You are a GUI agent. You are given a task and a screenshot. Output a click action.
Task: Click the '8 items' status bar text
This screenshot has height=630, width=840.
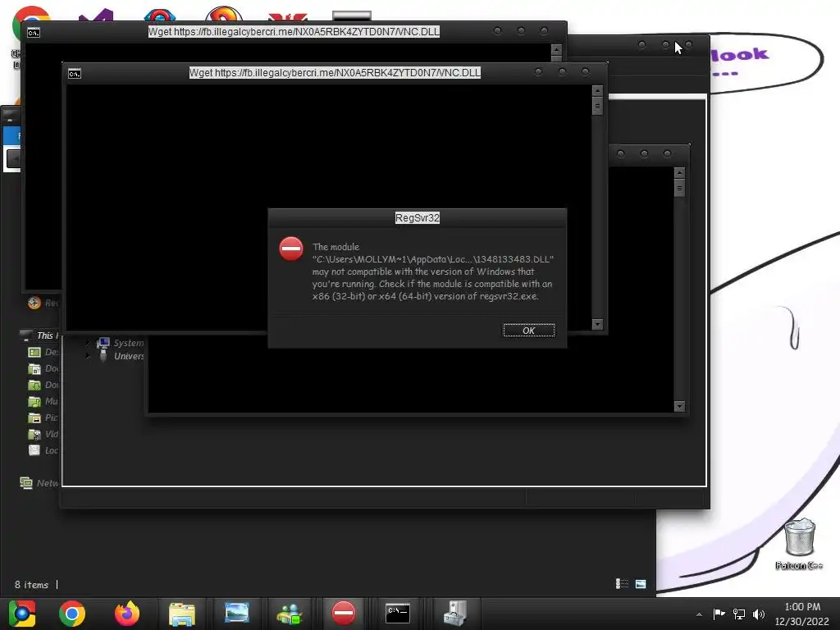pos(32,584)
